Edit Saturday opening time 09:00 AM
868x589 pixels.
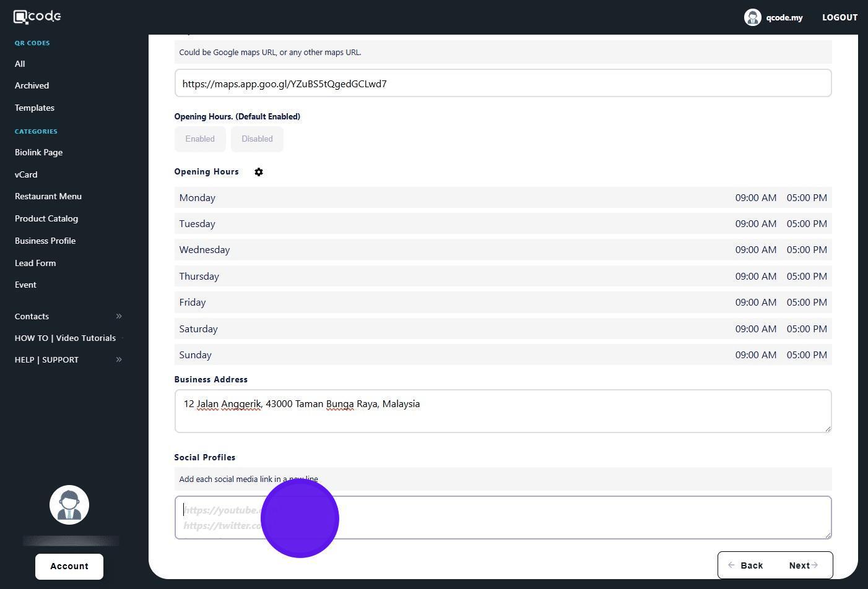(756, 329)
